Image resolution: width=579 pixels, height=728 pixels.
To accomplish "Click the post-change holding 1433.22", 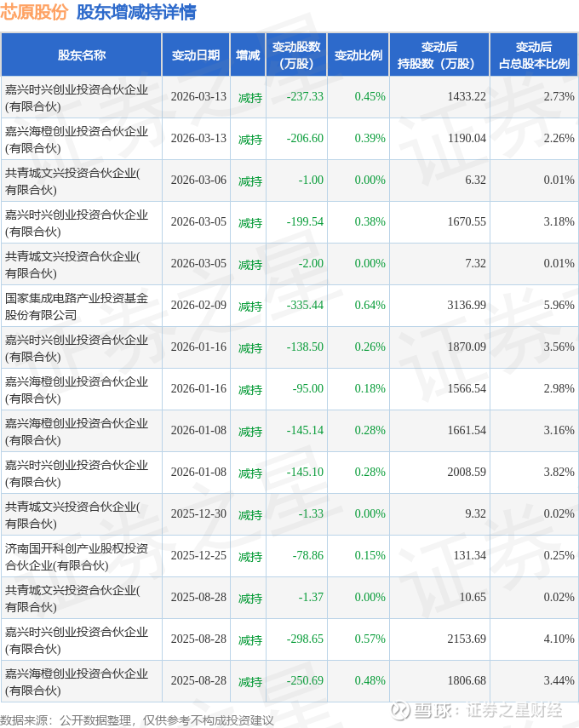I will [x=467, y=96].
